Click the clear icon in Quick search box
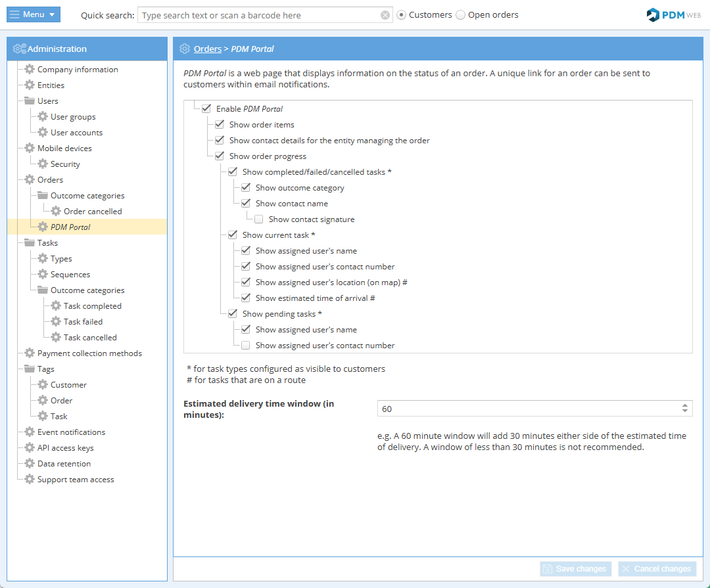This screenshot has height=588, width=710. 385,15
